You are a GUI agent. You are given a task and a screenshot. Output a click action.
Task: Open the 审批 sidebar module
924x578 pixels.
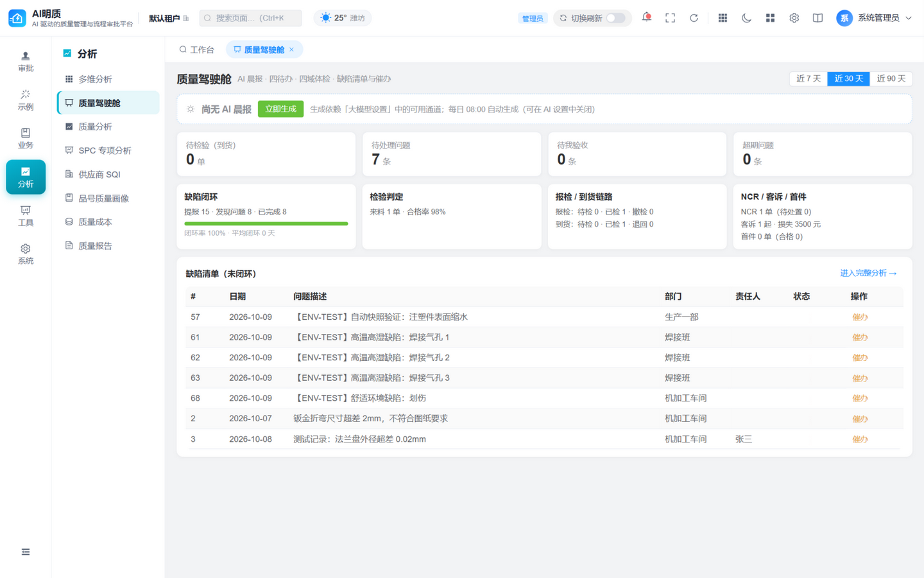pyautogui.click(x=26, y=62)
